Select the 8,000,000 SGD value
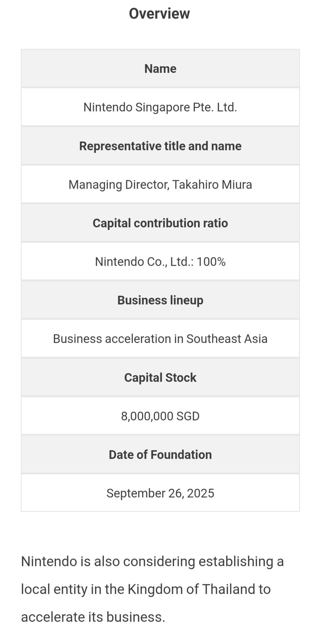The image size is (318, 644). pyautogui.click(x=160, y=416)
